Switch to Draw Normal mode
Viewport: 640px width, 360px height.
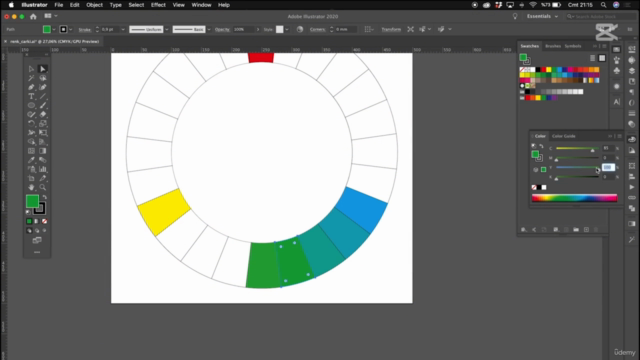click(29, 231)
